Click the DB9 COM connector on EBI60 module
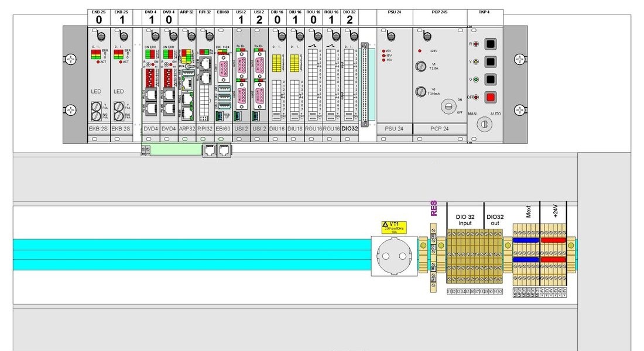This screenshot has width=644, height=351. point(224,68)
